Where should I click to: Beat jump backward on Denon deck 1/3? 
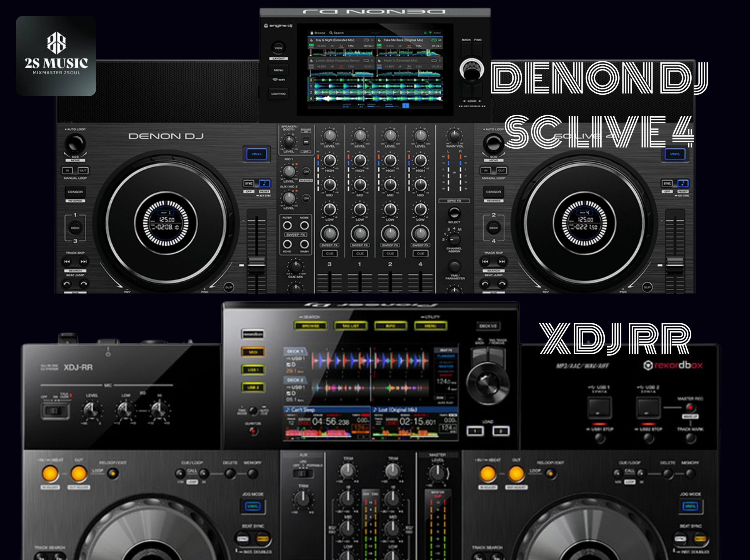(x=67, y=283)
